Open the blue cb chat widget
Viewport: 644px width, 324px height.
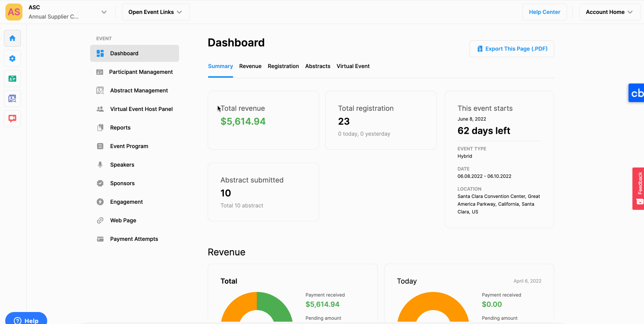(x=637, y=93)
